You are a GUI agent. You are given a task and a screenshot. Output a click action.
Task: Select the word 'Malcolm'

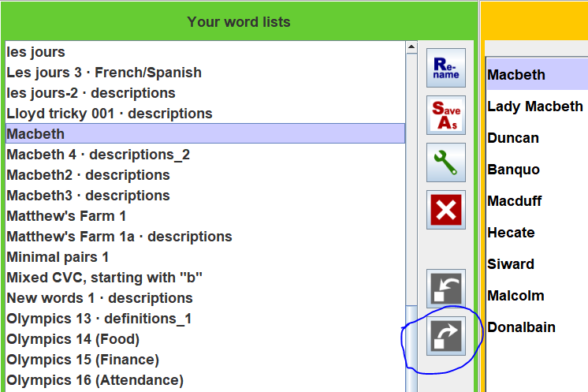[x=538, y=295]
